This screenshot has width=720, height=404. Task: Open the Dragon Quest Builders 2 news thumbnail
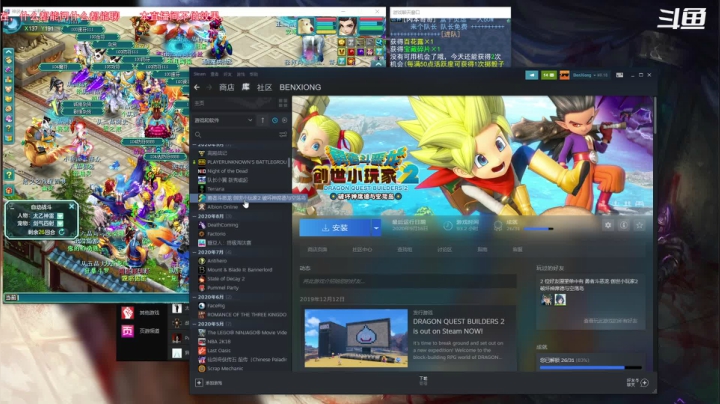[356, 338]
